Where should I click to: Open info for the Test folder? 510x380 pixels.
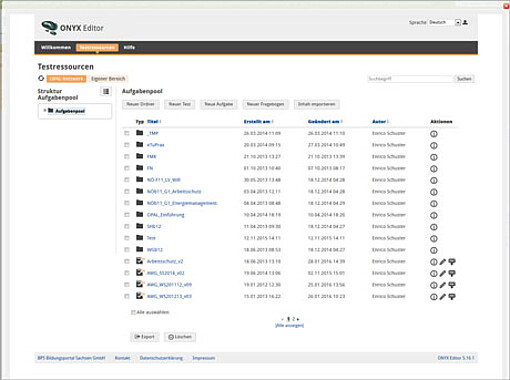(433, 239)
